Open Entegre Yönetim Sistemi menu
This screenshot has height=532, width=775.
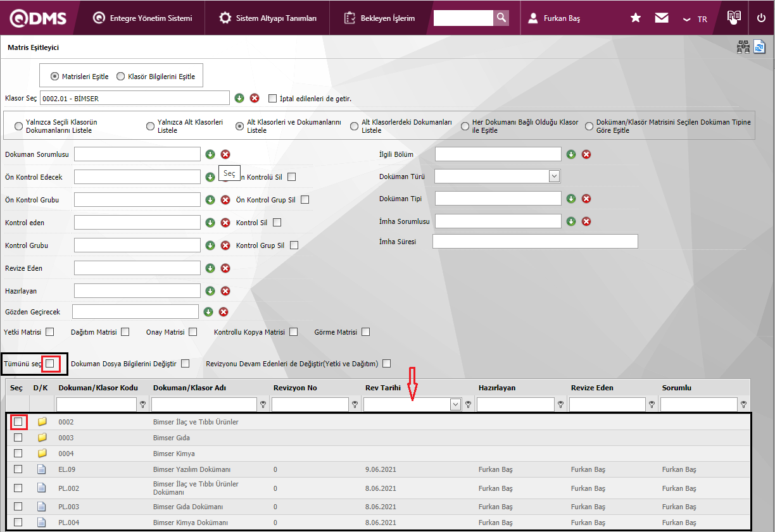(142, 18)
